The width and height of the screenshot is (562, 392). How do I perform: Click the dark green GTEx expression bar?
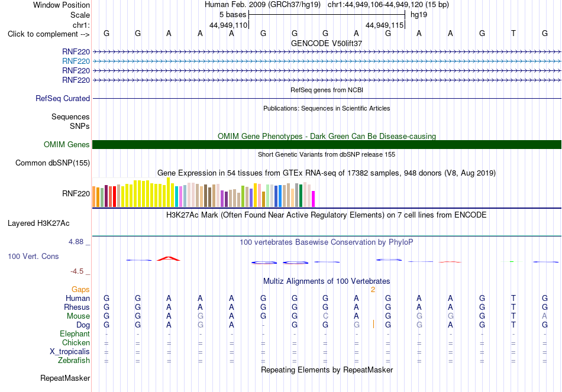pyautogui.click(x=301, y=195)
